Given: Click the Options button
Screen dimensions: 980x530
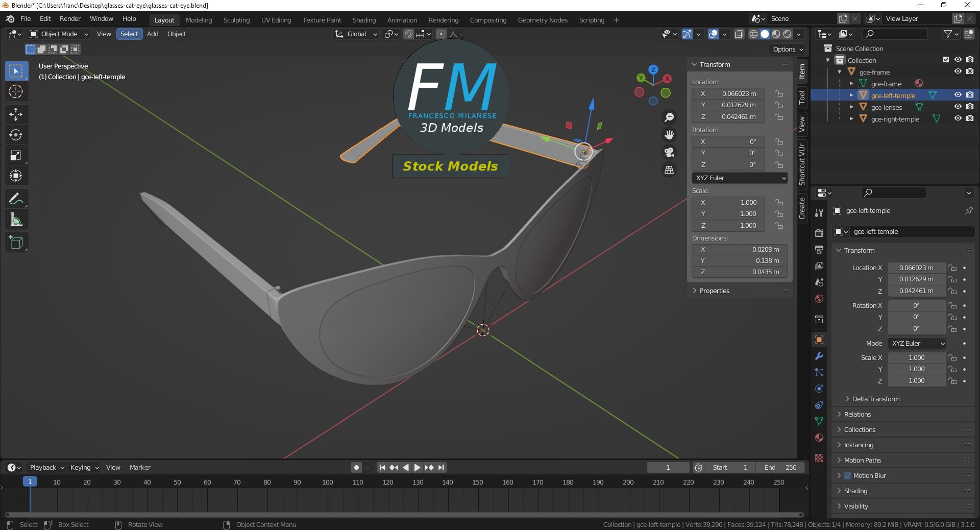Looking at the screenshot, I should pyautogui.click(x=788, y=50).
